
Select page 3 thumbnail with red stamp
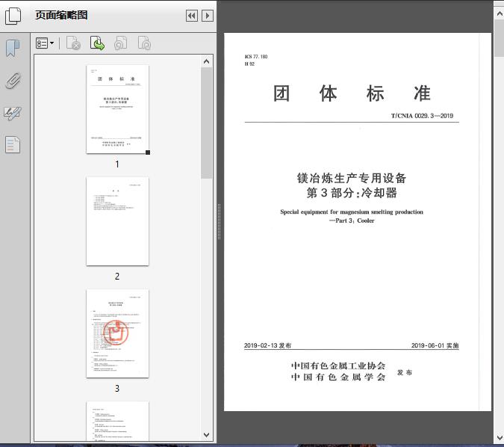coord(118,333)
